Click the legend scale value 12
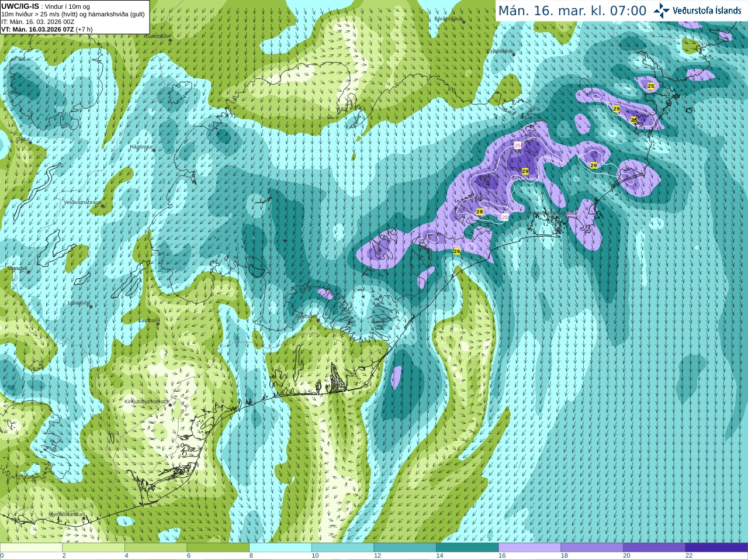 point(378,556)
